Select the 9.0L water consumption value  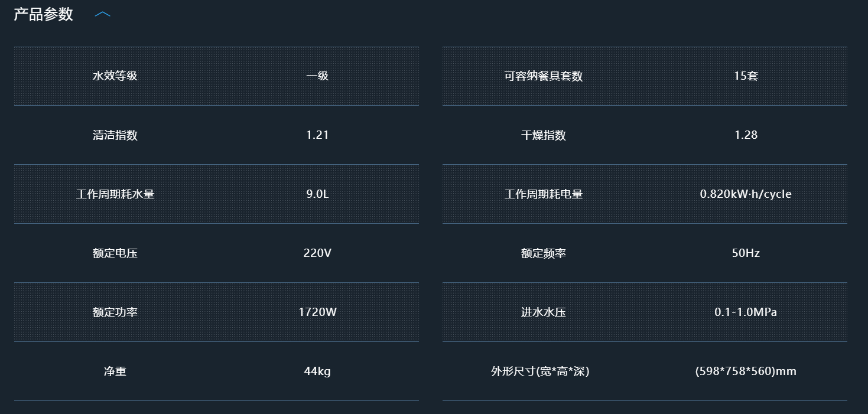pyautogui.click(x=317, y=194)
